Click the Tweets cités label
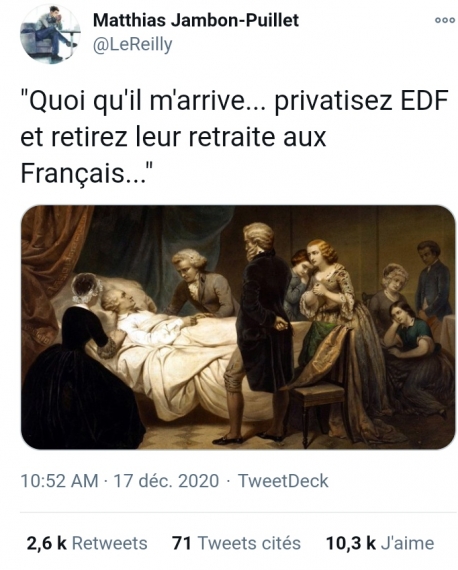Viewport: 458px width, 570px height. click(249, 543)
